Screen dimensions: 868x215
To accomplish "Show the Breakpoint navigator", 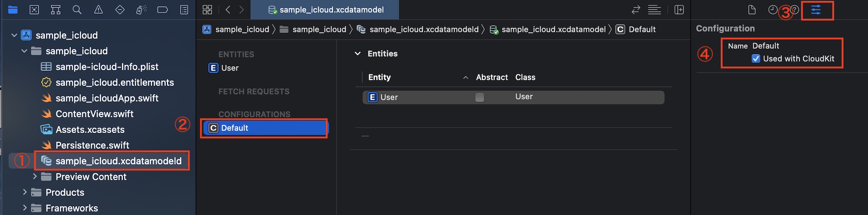I will click(163, 10).
